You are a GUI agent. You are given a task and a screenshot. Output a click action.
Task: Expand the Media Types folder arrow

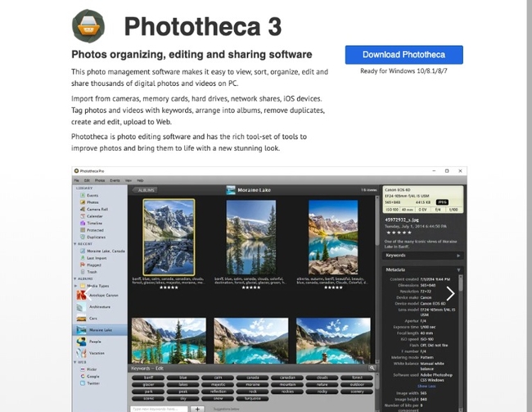pos(75,286)
